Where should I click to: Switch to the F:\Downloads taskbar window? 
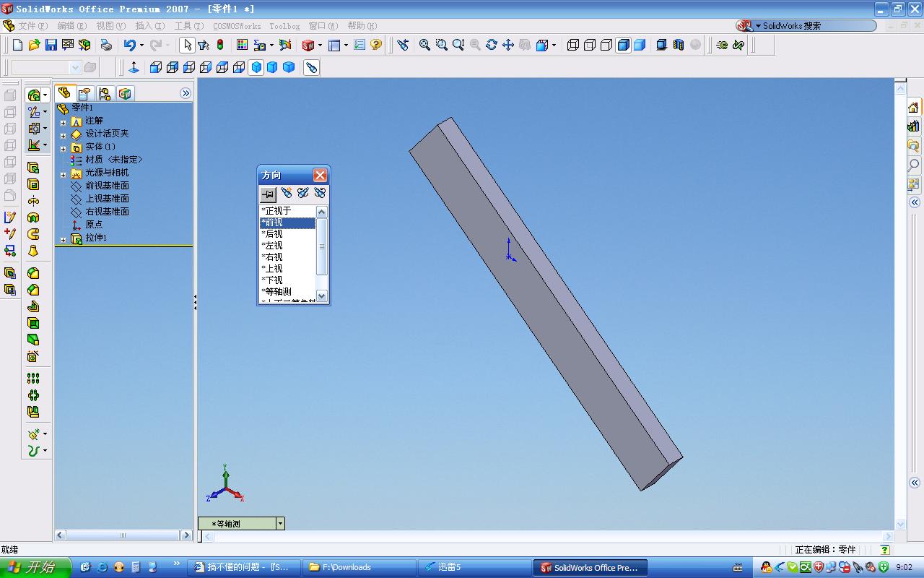pos(359,567)
